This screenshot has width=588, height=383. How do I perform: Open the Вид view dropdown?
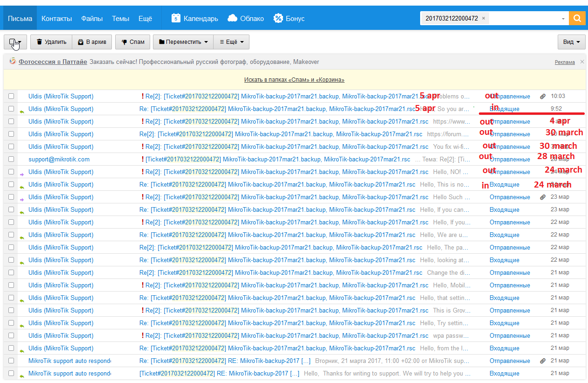click(572, 42)
